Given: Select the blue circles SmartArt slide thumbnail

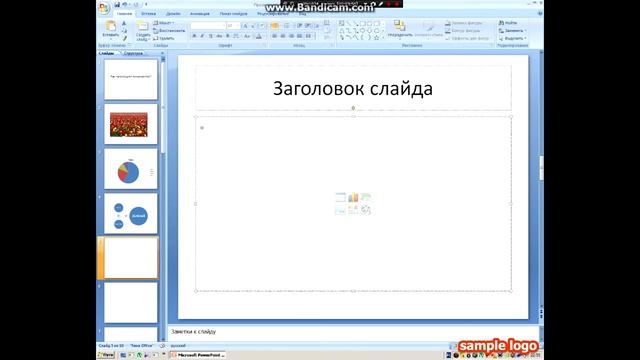Looking at the screenshot, I should point(131,213).
